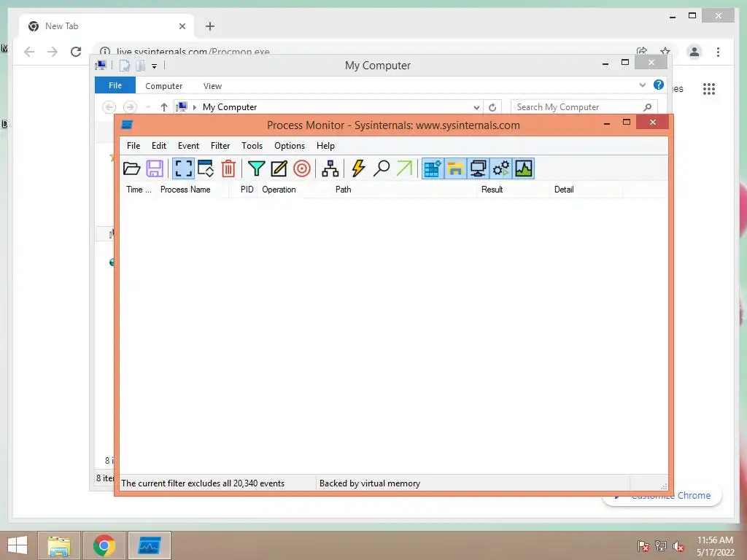Open the Windows Start button
Viewport: 747px width, 560px height.
coord(18,545)
